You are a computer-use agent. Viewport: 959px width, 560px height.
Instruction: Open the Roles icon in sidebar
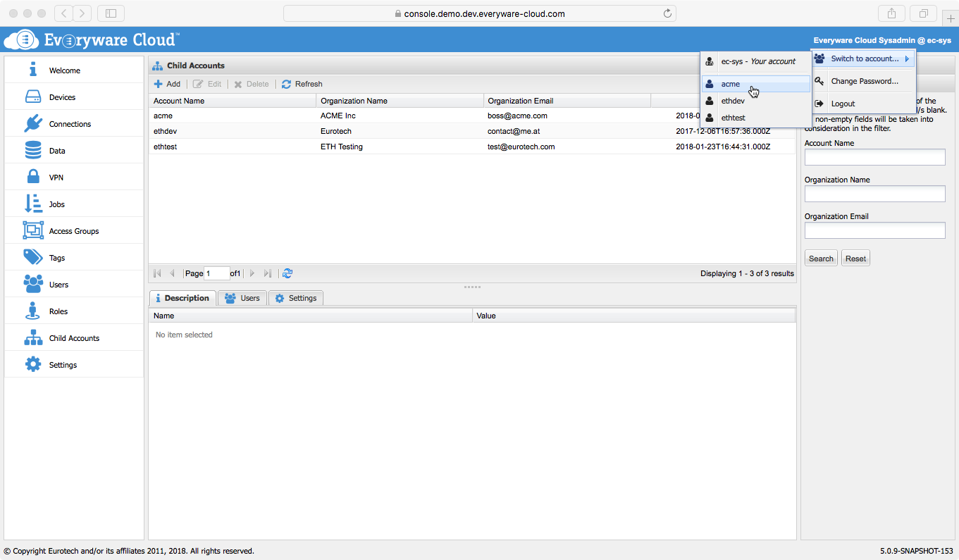pos(33,311)
